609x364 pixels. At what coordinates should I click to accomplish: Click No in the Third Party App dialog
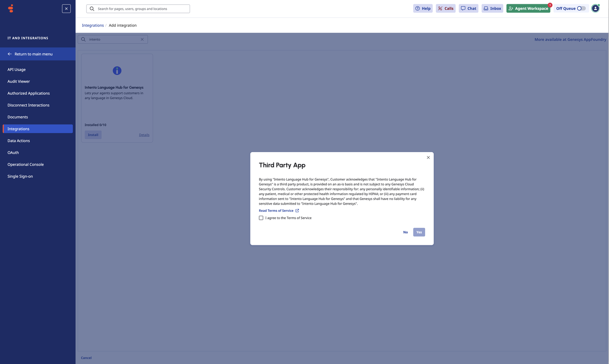pyautogui.click(x=405, y=232)
